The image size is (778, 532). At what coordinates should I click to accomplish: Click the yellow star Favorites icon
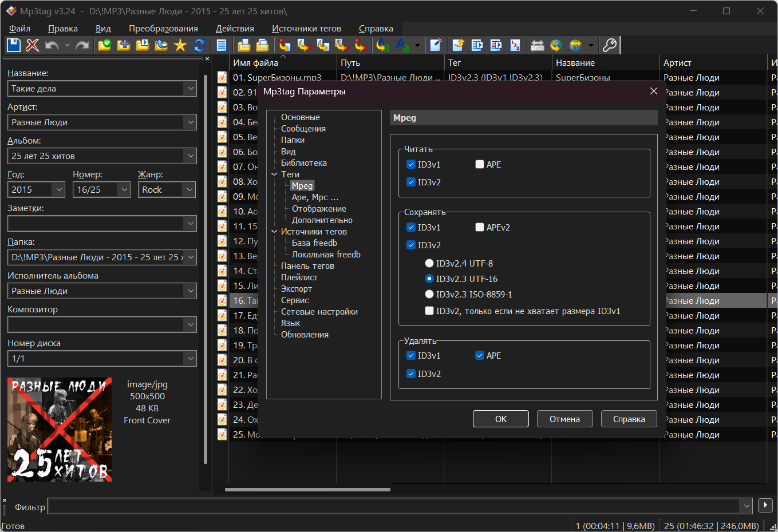pyautogui.click(x=180, y=45)
